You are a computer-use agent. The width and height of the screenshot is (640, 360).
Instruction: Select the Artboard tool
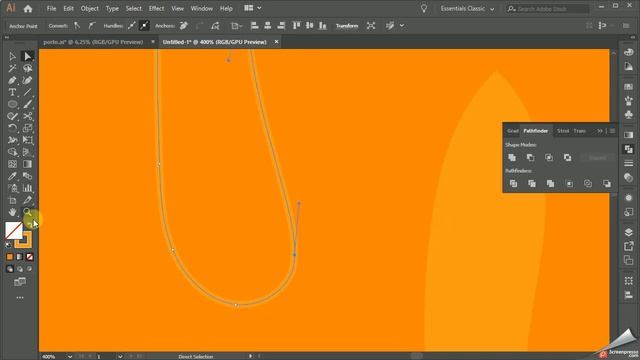pyautogui.click(x=13, y=200)
